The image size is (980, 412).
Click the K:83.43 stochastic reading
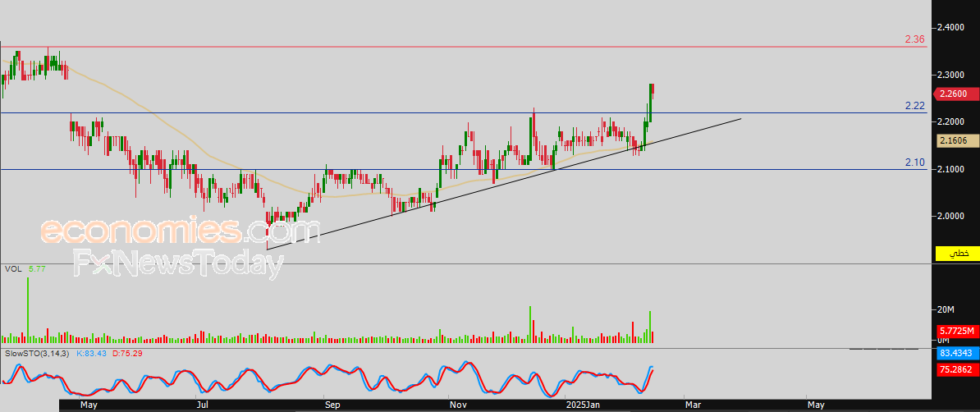pyautogui.click(x=92, y=353)
